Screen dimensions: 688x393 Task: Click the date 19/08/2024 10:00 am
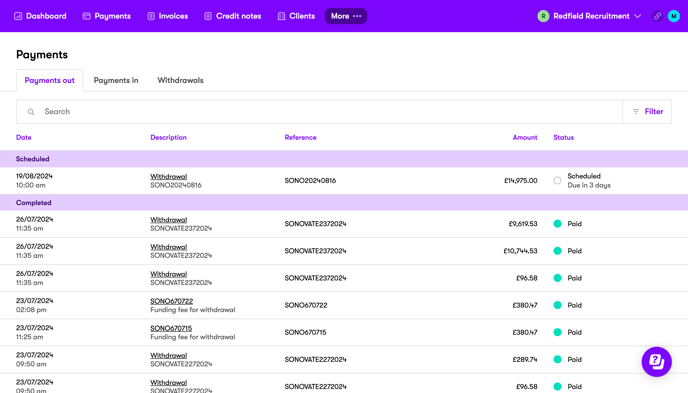coord(34,180)
